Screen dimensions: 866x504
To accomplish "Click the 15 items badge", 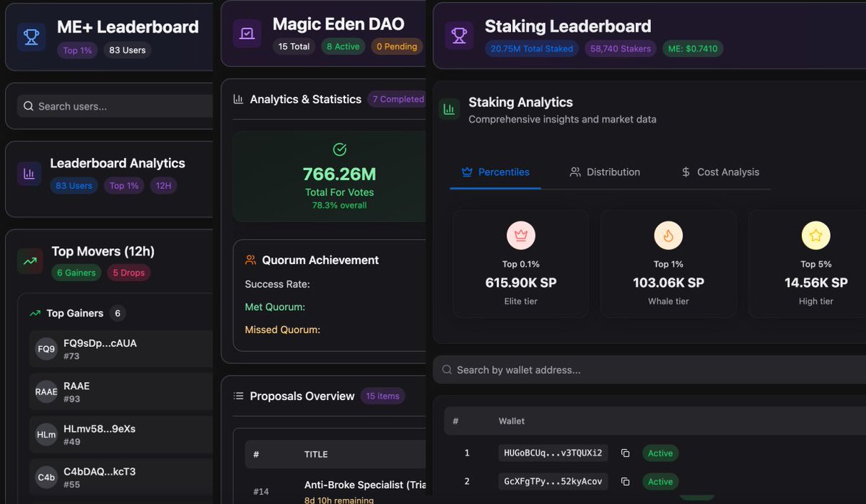I will [x=382, y=397].
